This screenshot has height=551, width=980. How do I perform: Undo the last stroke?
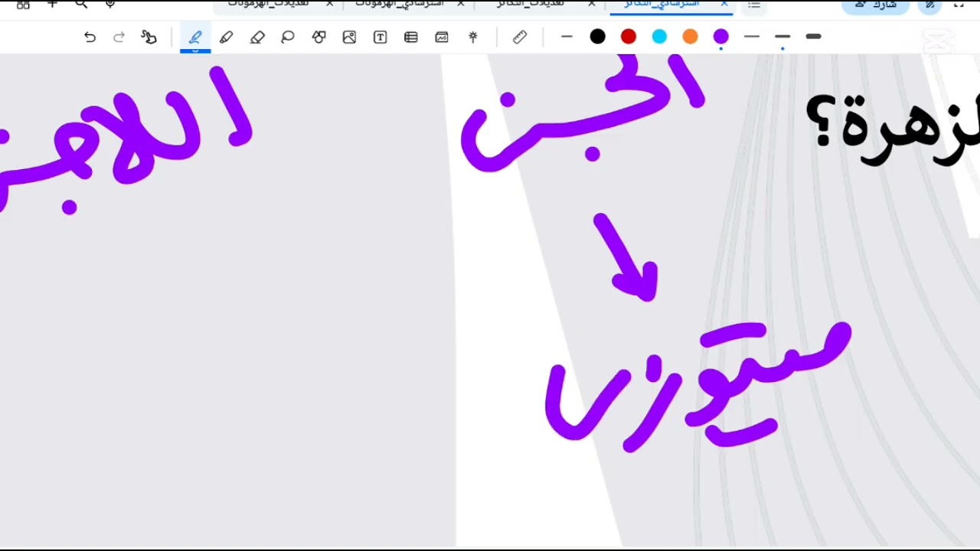click(90, 37)
